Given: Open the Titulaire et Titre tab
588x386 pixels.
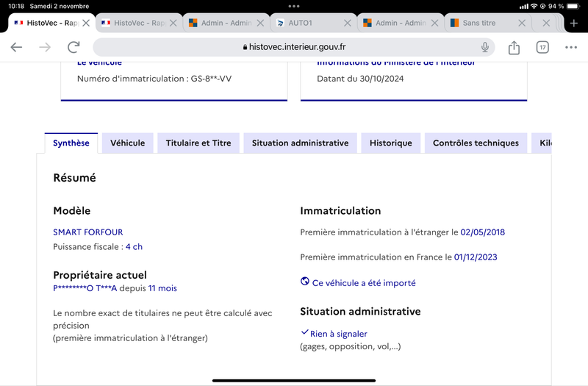Looking at the screenshot, I should pyautogui.click(x=198, y=143).
